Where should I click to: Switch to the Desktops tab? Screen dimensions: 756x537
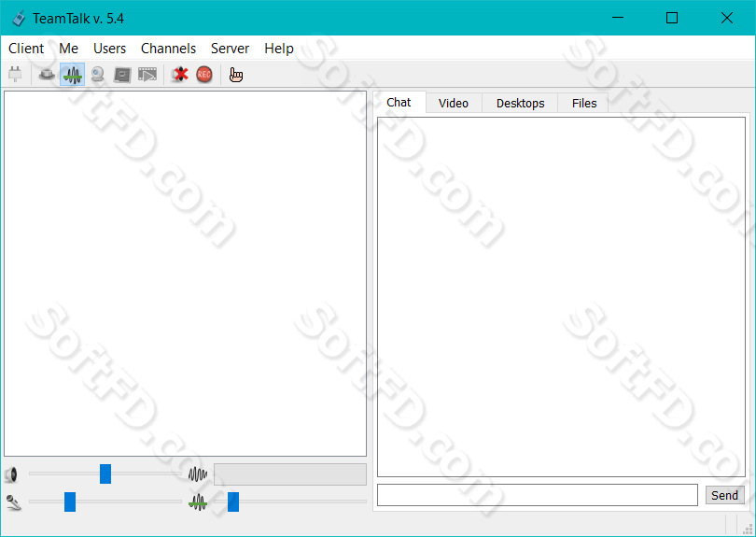(x=520, y=104)
